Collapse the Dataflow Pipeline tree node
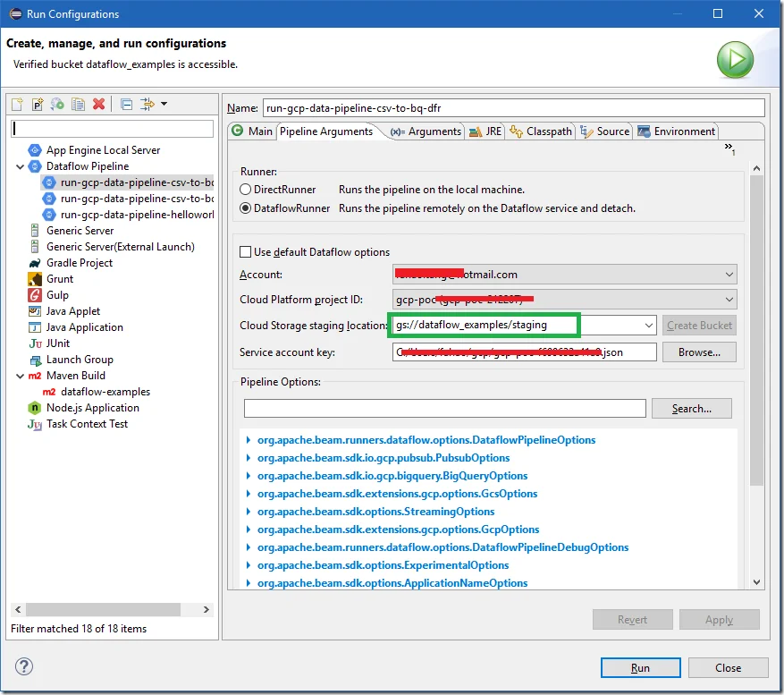This screenshot has height=695, width=784. [21, 166]
